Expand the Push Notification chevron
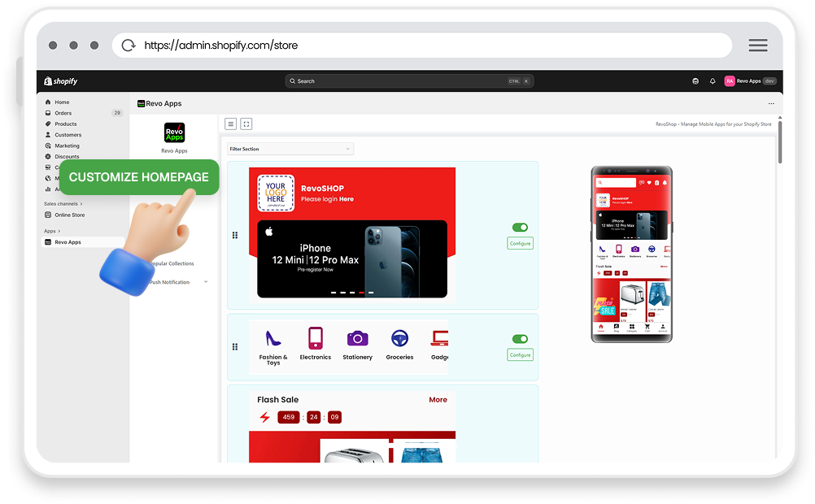This screenshot has height=504, width=815. (206, 281)
